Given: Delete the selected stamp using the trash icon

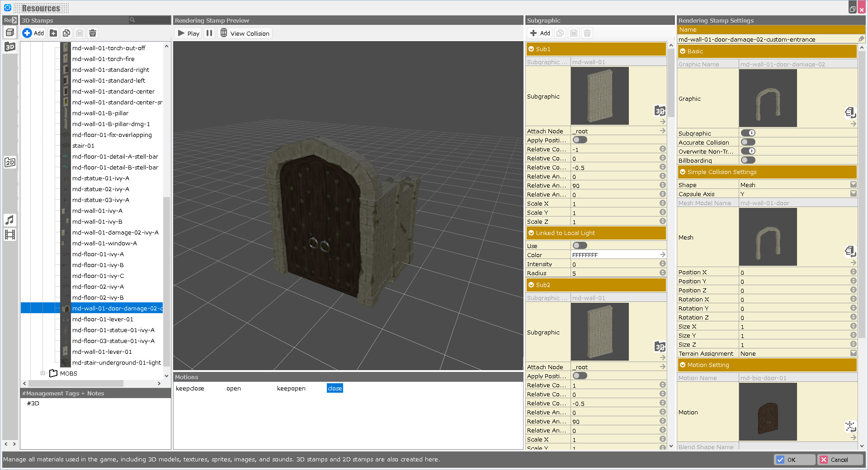Looking at the screenshot, I should 93,33.
